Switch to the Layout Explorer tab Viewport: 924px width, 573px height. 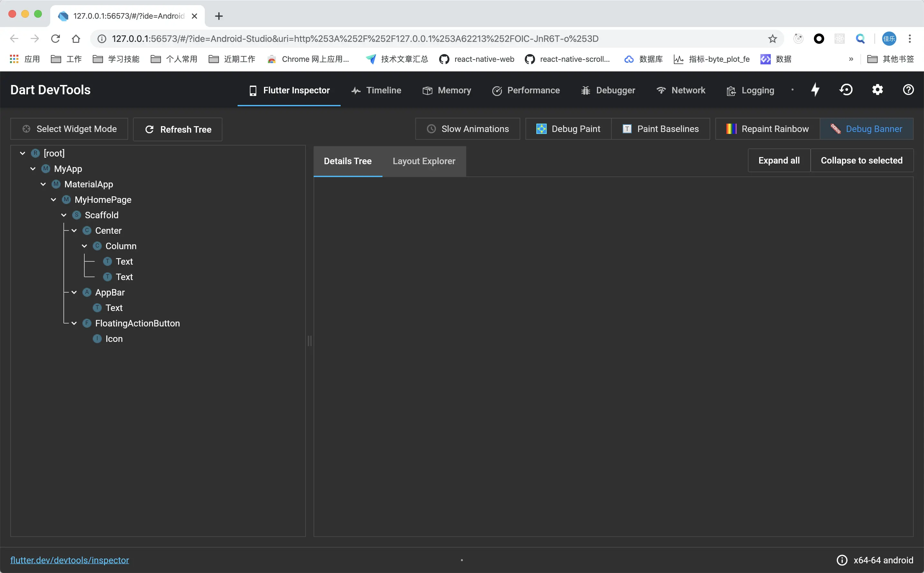pyautogui.click(x=424, y=161)
